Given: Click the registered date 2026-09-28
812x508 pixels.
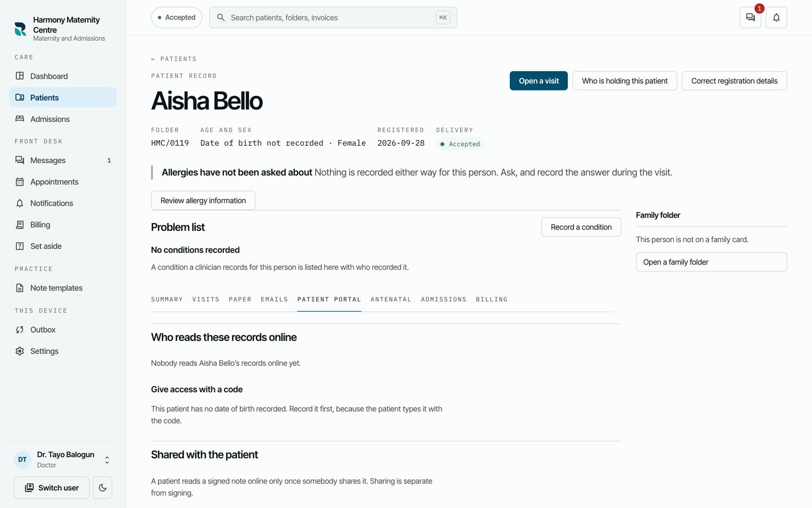Looking at the screenshot, I should tap(401, 143).
